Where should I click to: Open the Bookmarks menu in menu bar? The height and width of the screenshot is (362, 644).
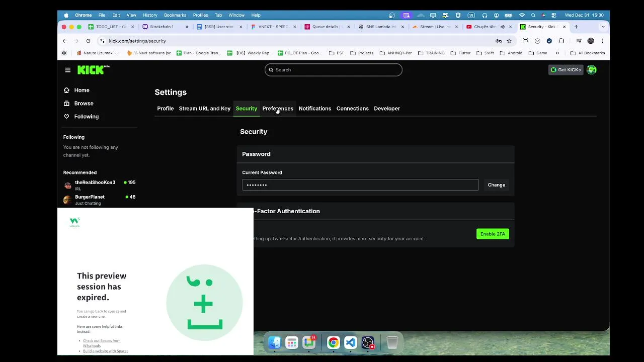pos(175,15)
